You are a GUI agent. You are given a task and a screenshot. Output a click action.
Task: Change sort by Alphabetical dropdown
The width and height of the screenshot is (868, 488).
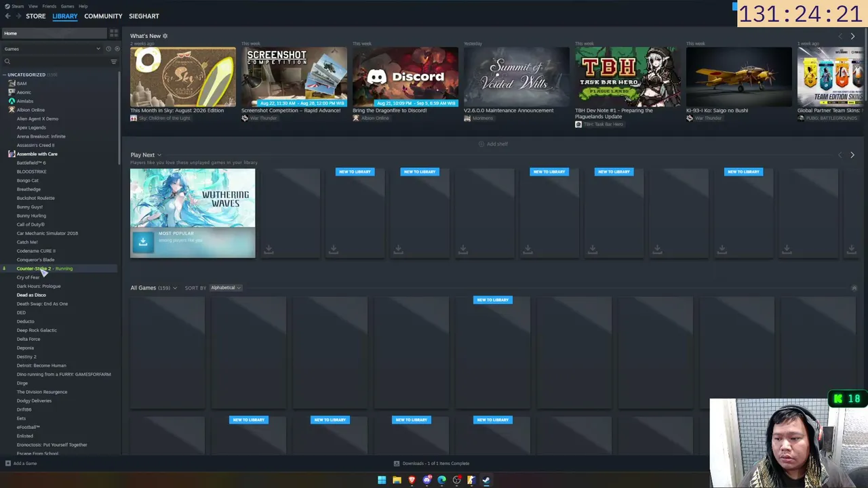click(x=226, y=288)
